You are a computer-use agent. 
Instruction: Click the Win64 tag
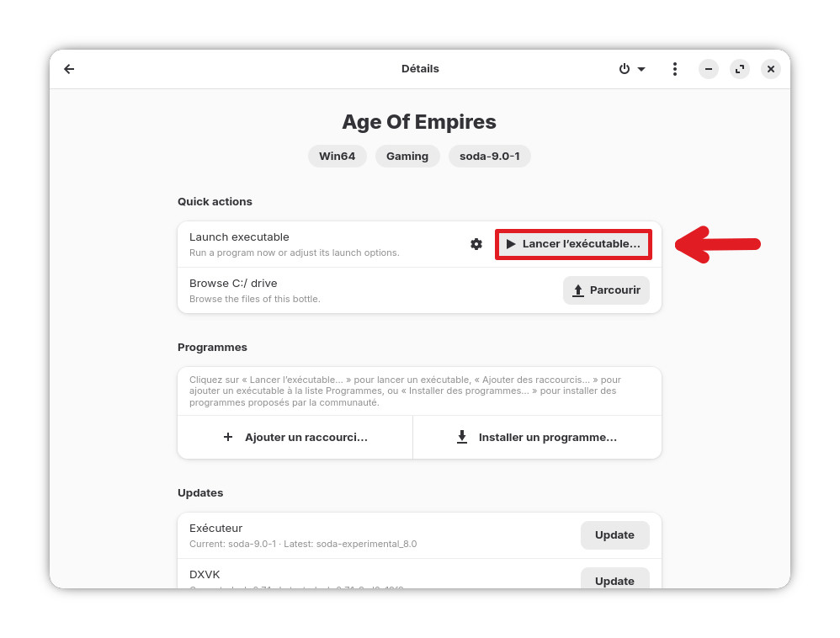[337, 157]
